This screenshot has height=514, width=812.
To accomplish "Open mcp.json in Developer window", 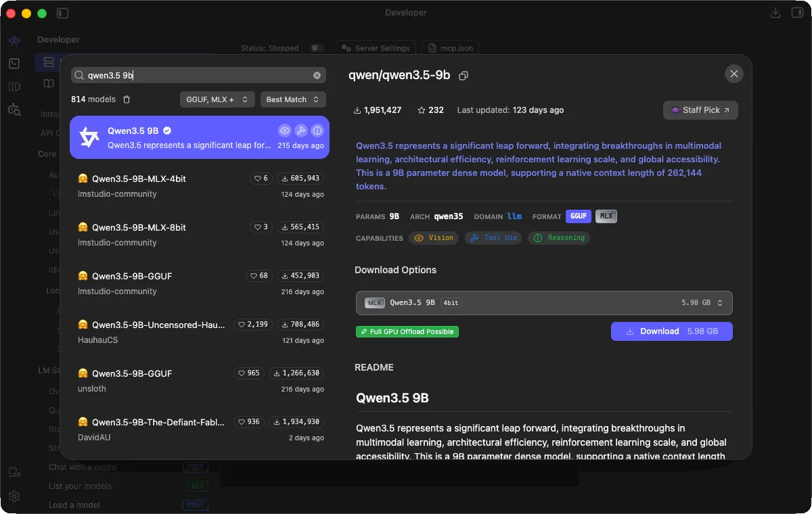I will (x=450, y=48).
